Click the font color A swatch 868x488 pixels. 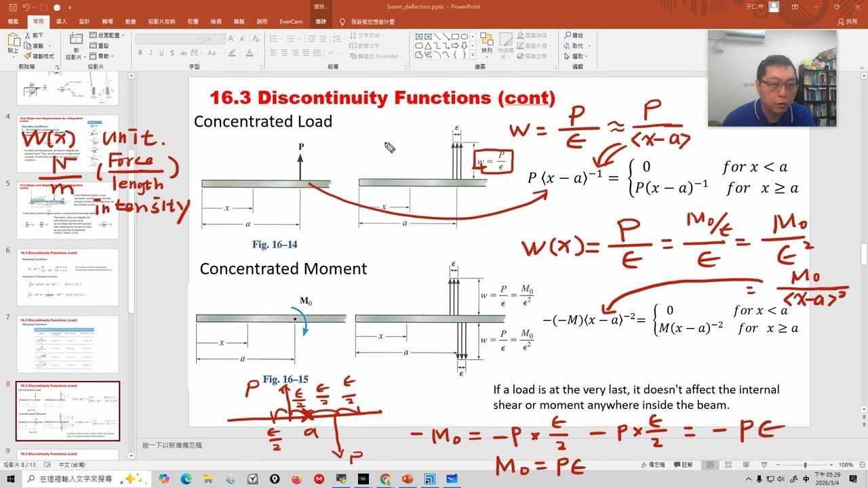pos(249,53)
